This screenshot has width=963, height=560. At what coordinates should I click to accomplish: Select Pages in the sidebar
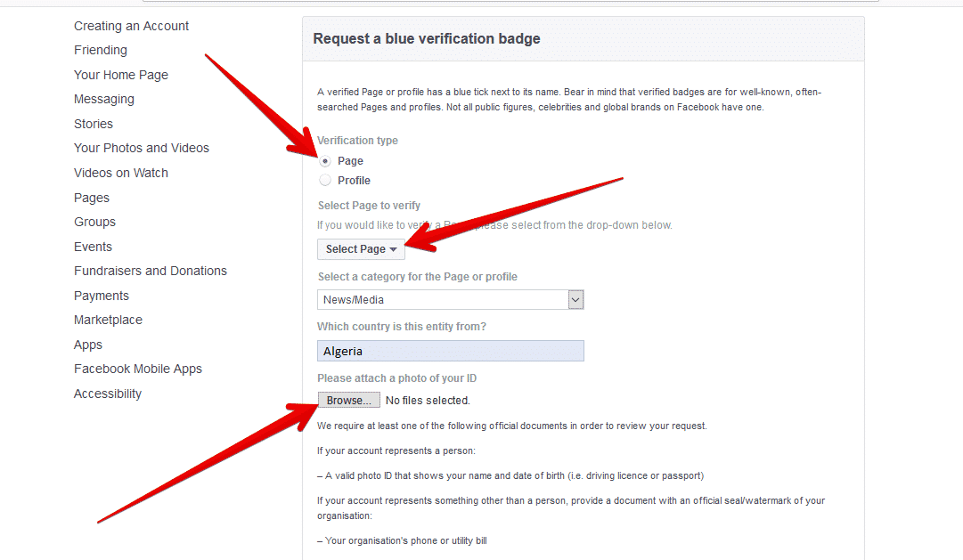click(92, 198)
